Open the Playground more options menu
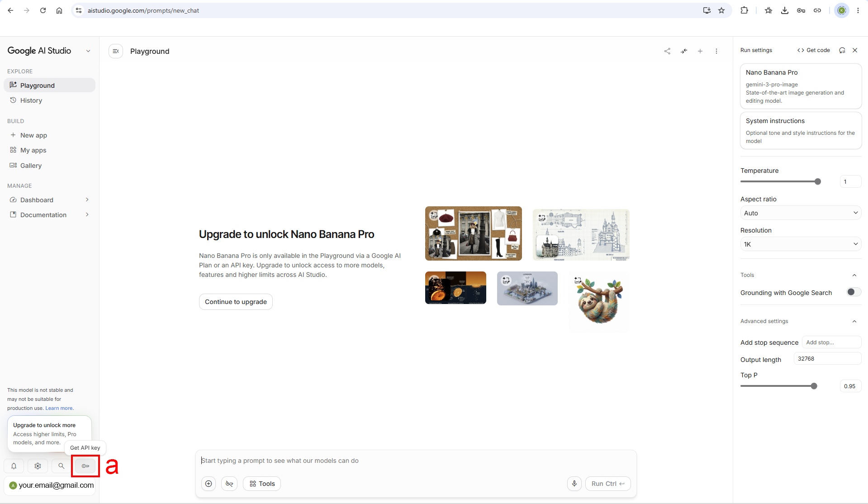 pos(716,51)
